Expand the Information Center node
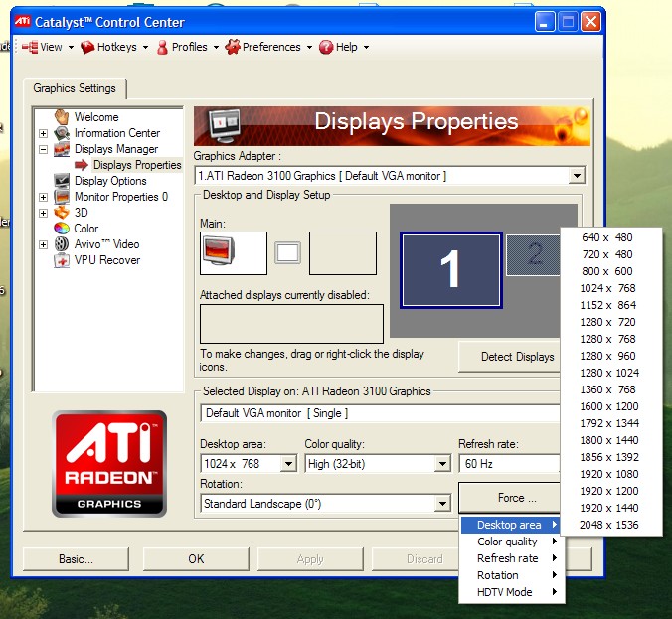This screenshot has width=672, height=619. point(44,133)
